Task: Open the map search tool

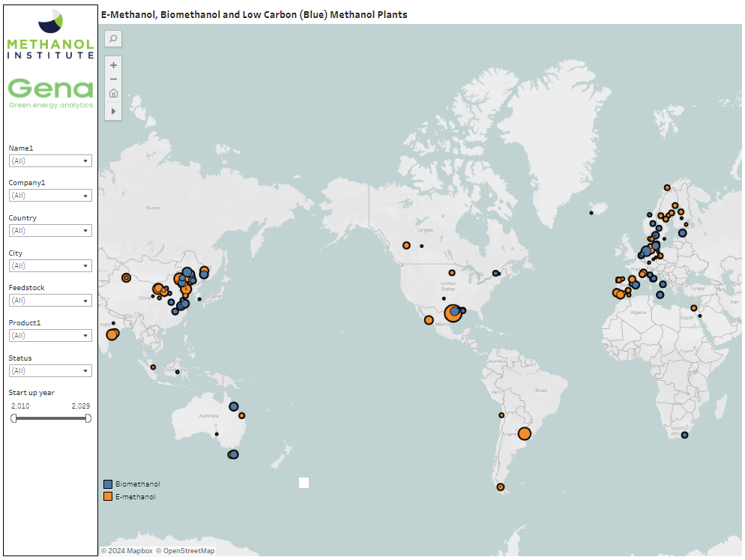Action: [x=113, y=38]
